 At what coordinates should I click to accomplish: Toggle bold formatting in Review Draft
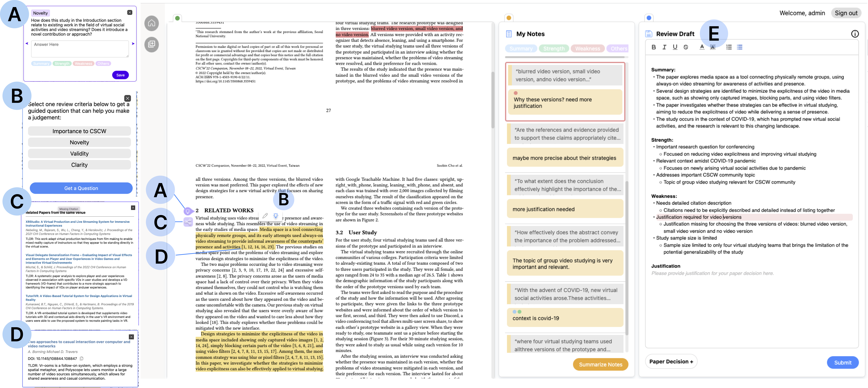click(653, 47)
